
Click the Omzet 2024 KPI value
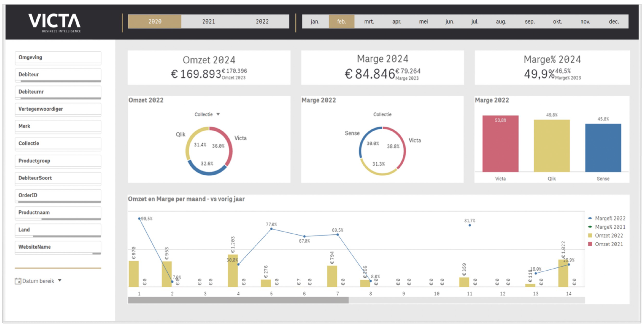(x=196, y=74)
